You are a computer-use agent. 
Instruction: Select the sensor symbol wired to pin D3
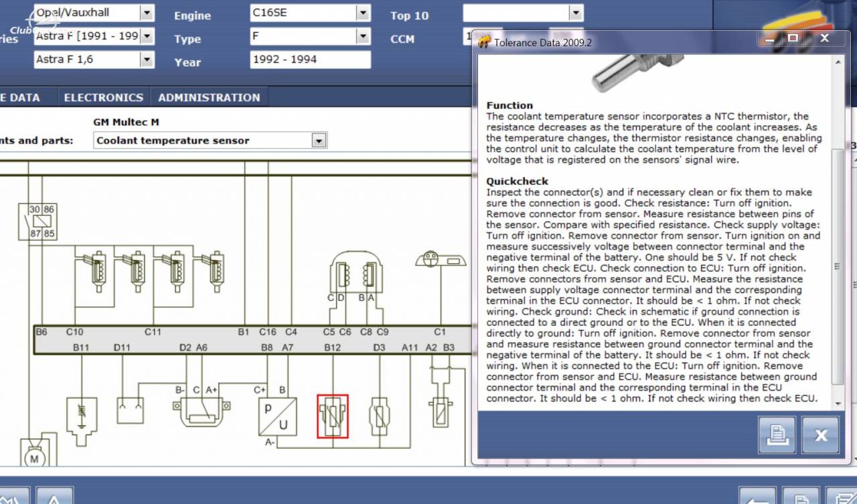(379, 416)
